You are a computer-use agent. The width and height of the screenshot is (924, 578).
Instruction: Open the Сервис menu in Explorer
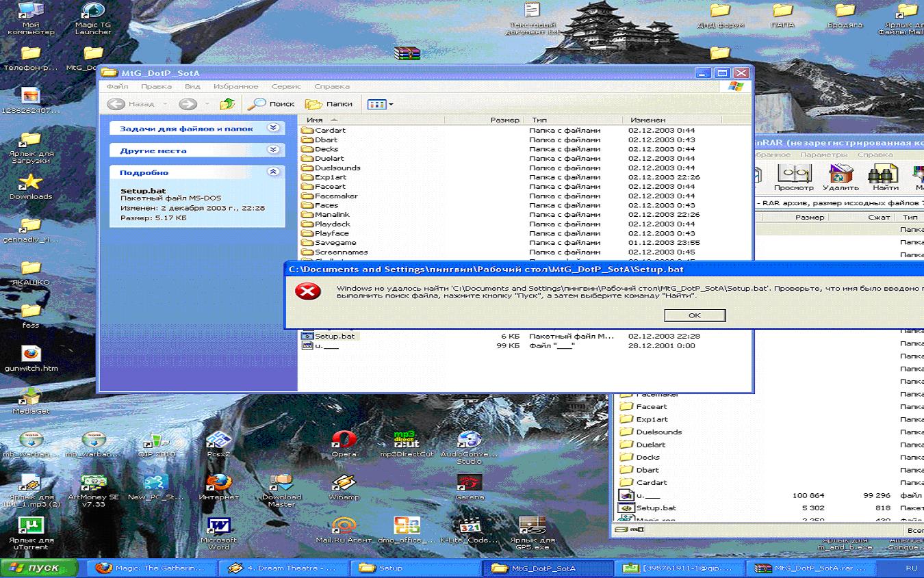tap(286, 86)
